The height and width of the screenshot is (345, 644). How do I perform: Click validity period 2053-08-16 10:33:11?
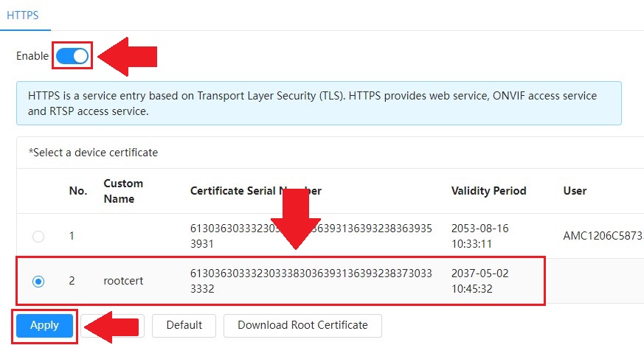pos(479,236)
